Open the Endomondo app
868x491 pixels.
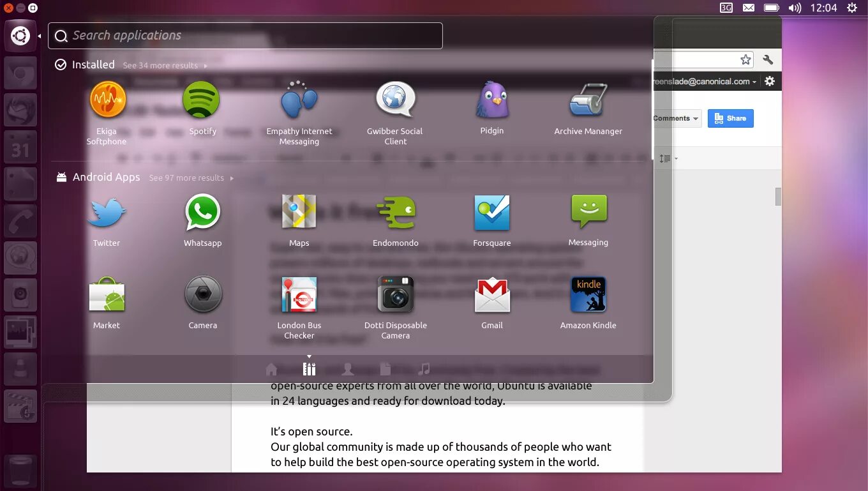[396, 213]
